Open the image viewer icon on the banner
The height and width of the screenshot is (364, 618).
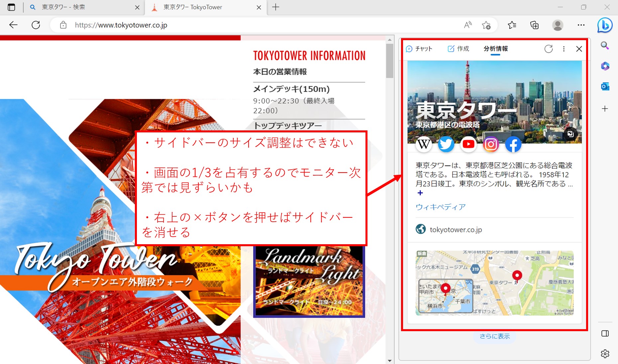[x=570, y=134]
